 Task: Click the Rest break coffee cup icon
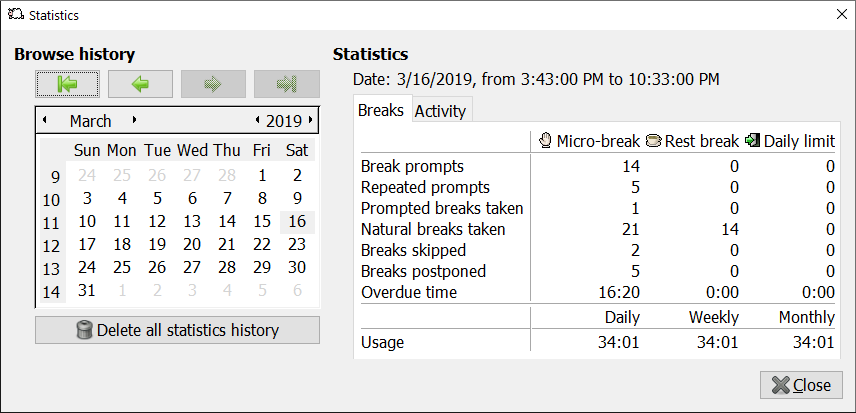pyautogui.click(x=653, y=141)
